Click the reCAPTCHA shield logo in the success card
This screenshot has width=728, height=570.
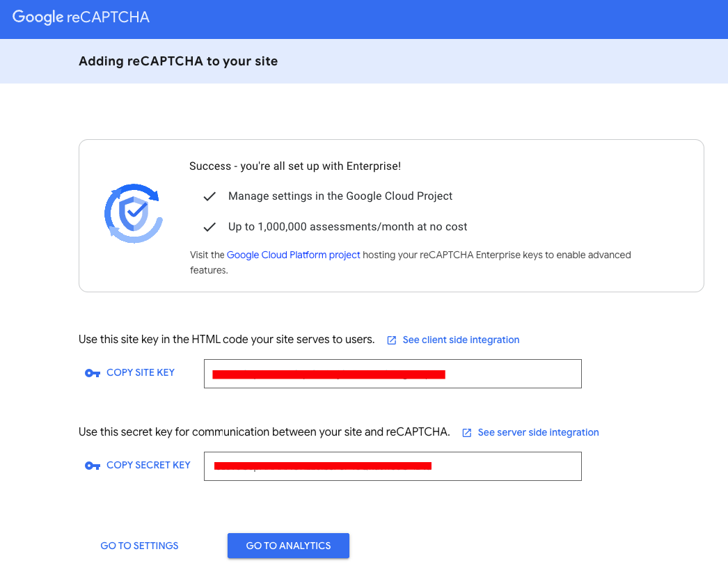coord(134,213)
